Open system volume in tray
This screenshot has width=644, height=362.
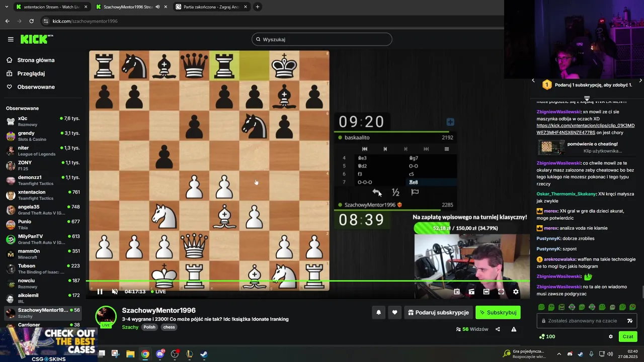click(x=610, y=354)
